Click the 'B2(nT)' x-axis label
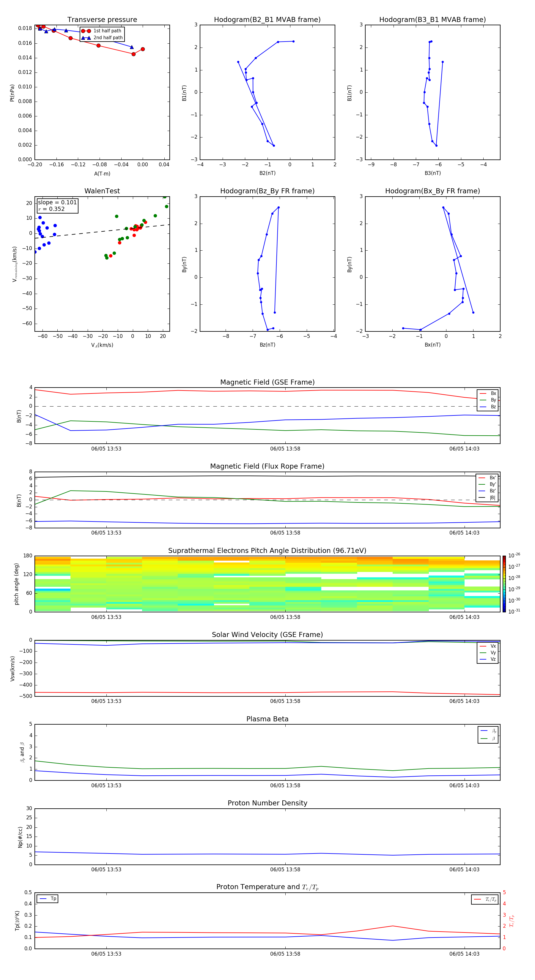The height and width of the screenshot is (980, 535). (x=267, y=173)
